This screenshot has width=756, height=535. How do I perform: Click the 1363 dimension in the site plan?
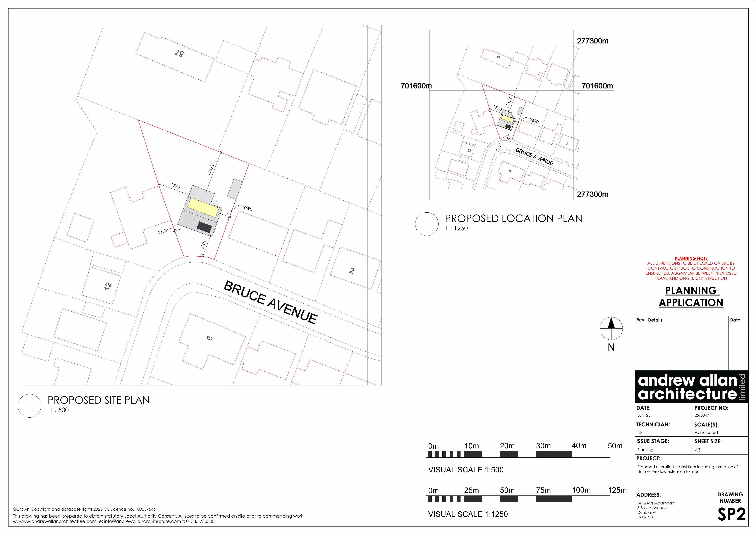[x=162, y=232]
